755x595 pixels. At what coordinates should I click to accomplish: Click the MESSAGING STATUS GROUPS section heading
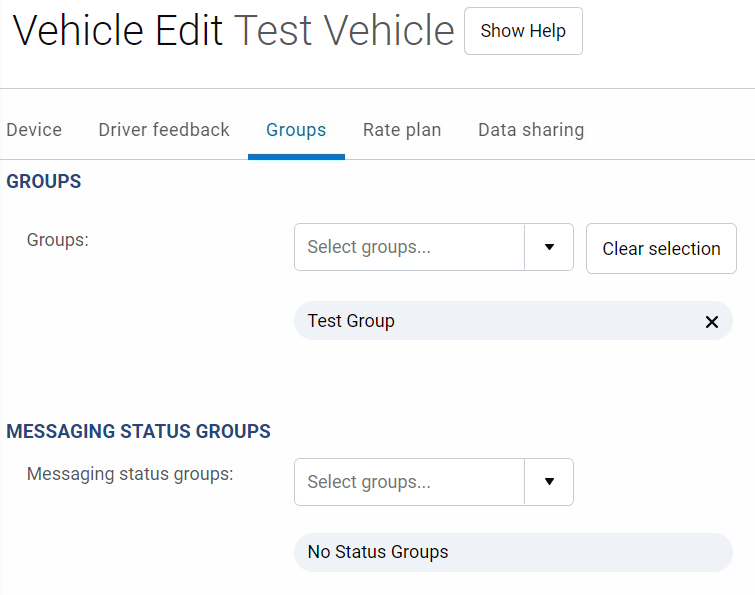139,432
